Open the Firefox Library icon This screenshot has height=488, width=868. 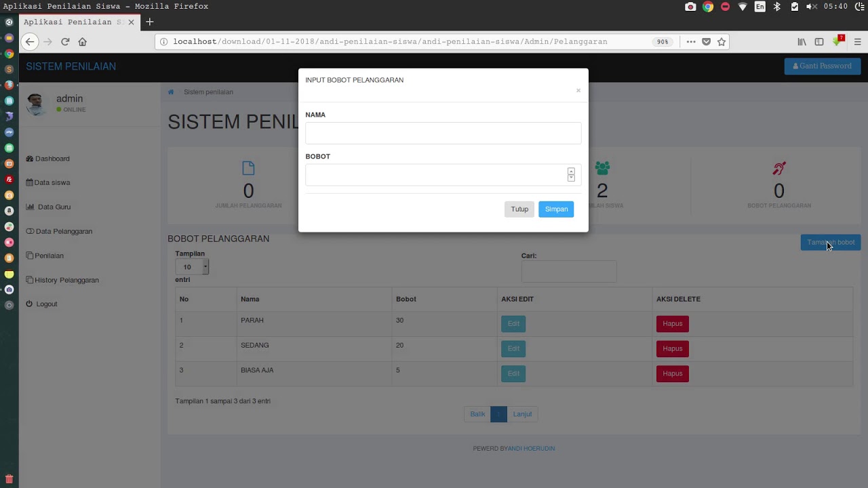[802, 41]
